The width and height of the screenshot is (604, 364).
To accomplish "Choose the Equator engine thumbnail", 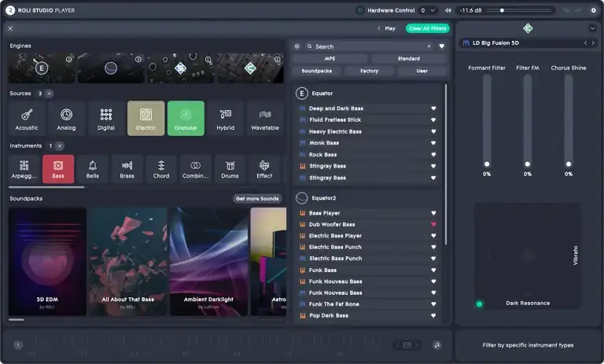I will [42, 68].
